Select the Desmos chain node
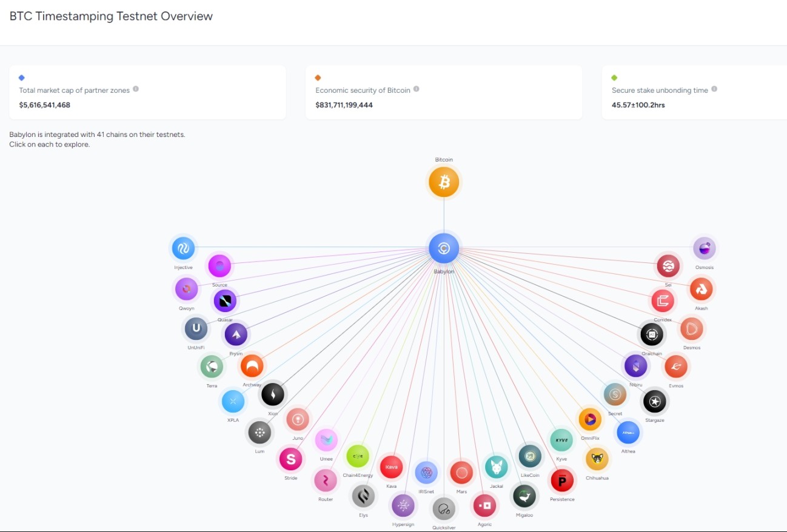 pos(692,329)
